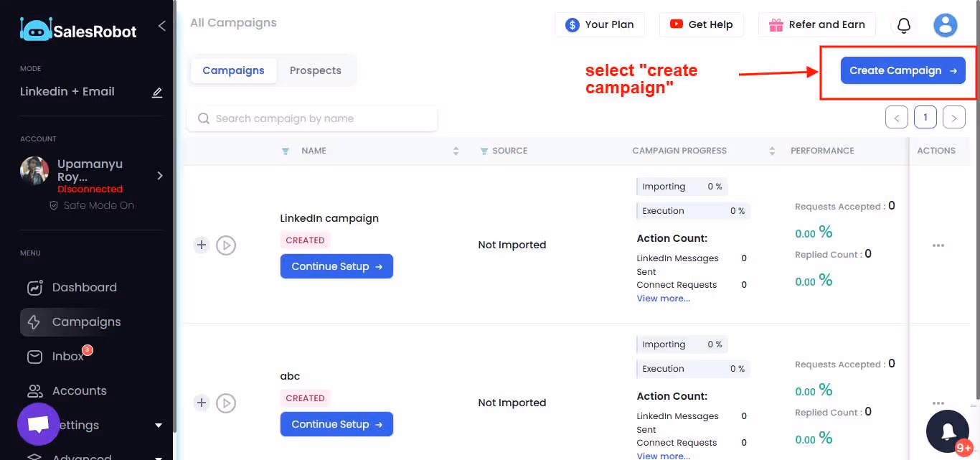The width and height of the screenshot is (980, 460).
Task: Edit the Linkedin + Email mode using the pencil icon
Action: 157,92
